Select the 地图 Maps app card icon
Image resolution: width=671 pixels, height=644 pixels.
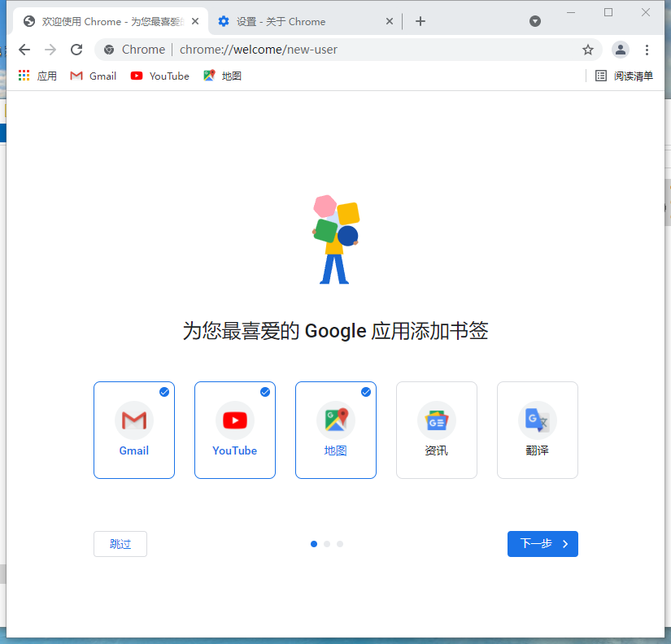pyautogui.click(x=335, y=420)
